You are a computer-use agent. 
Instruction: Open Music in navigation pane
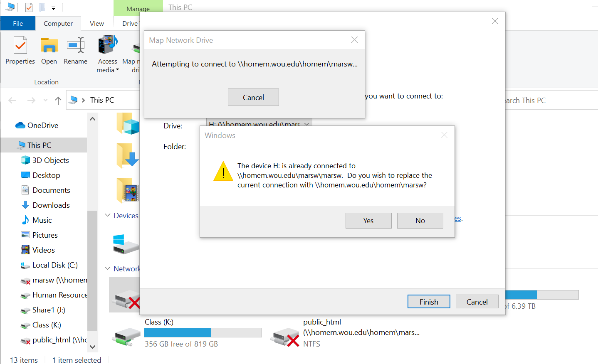42,220
